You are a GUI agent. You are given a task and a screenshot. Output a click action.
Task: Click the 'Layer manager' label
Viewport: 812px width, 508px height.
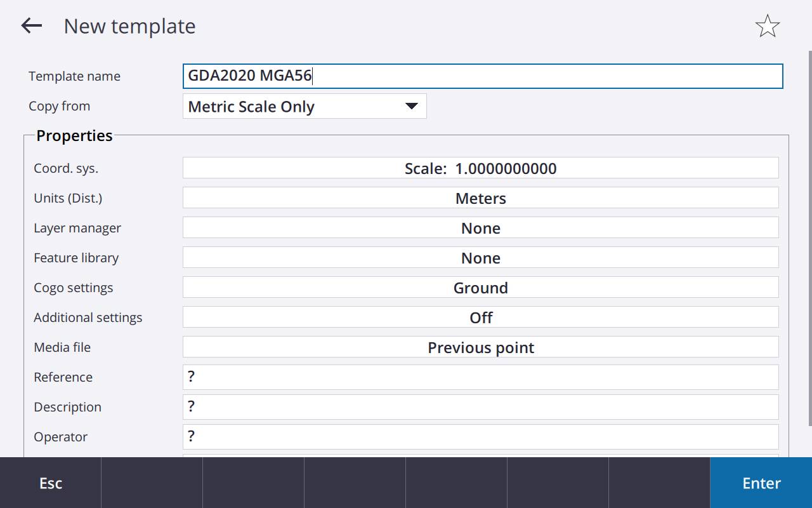point(77,228)
